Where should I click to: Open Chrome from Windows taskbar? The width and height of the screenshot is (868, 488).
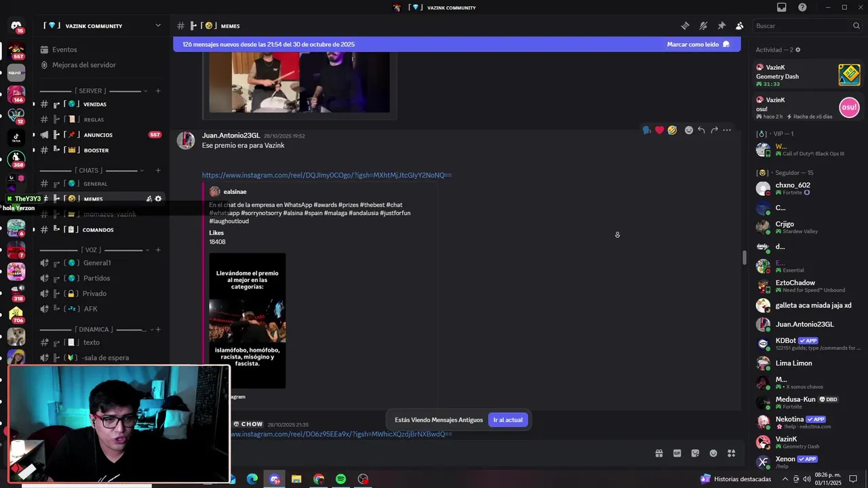[319, 479]
